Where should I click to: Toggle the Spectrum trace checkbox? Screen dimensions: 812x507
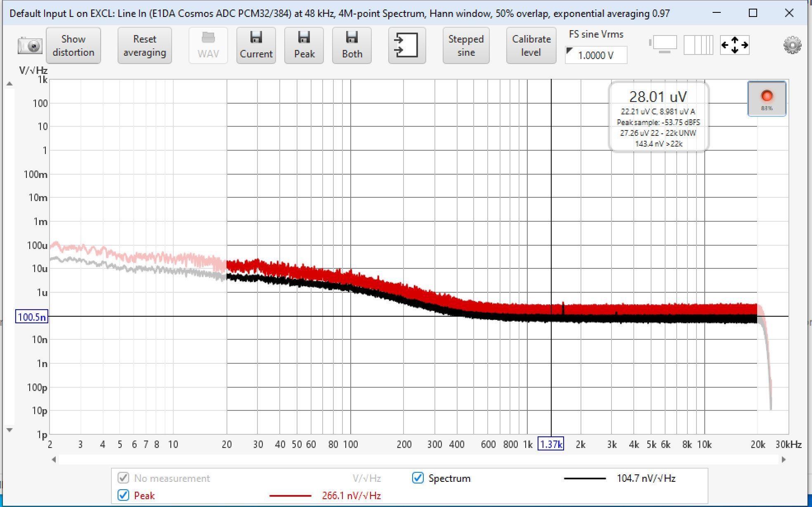coord(418,478)
